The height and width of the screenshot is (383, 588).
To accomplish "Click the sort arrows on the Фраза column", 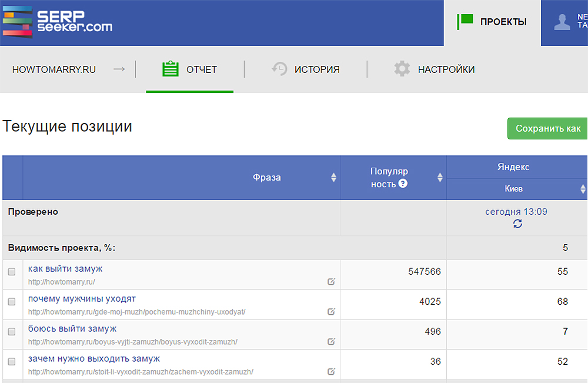I will [x=334, y=177].
